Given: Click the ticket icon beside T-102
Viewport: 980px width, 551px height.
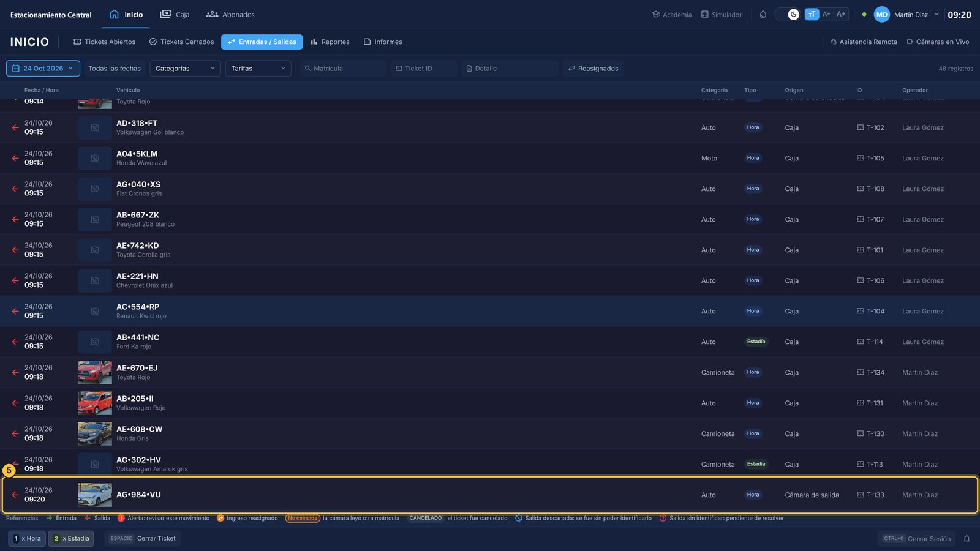Looking at the screenshot, I should click(860, 127).
